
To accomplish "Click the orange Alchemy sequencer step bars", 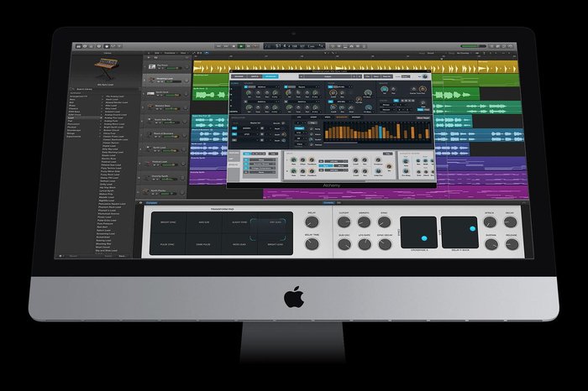I will click(x=377, y=131).
